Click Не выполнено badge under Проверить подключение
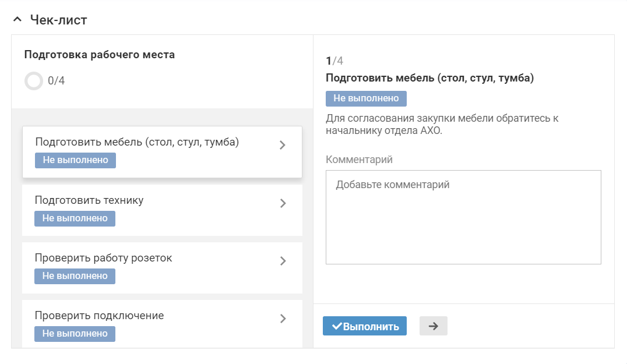The image size is (627, 364). pos(75,334)
